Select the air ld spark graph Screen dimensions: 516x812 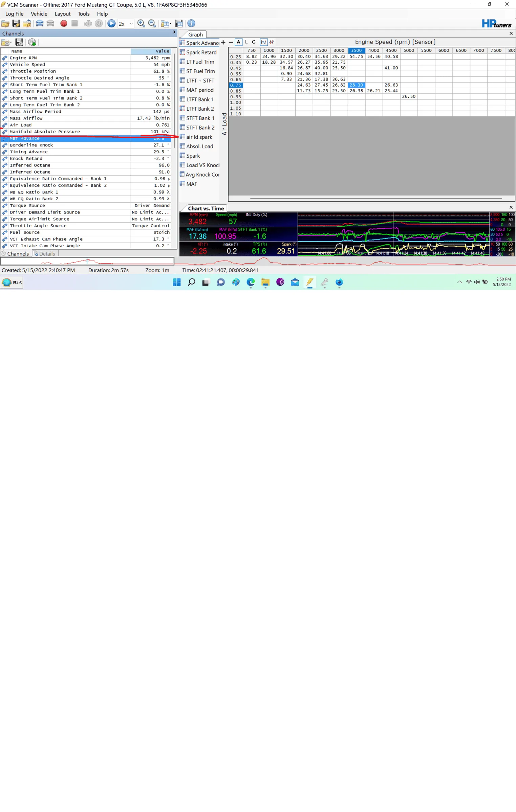point(196,137)
